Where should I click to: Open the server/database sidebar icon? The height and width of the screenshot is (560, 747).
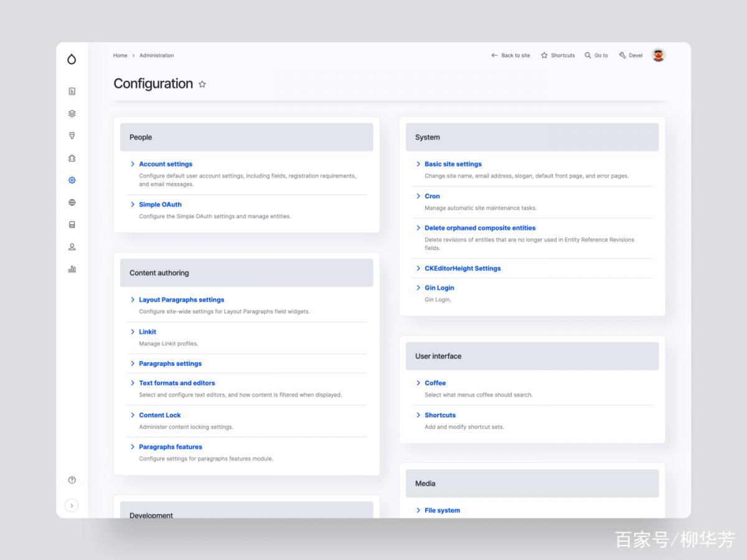pos(72,225)
